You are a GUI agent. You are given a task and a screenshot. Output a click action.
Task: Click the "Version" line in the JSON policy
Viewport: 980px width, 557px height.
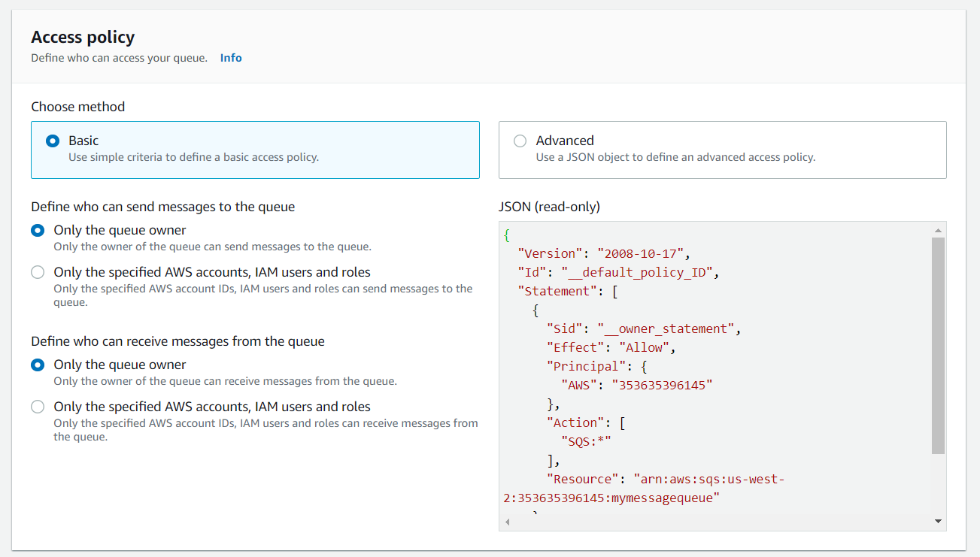click(x=604, y=253)
